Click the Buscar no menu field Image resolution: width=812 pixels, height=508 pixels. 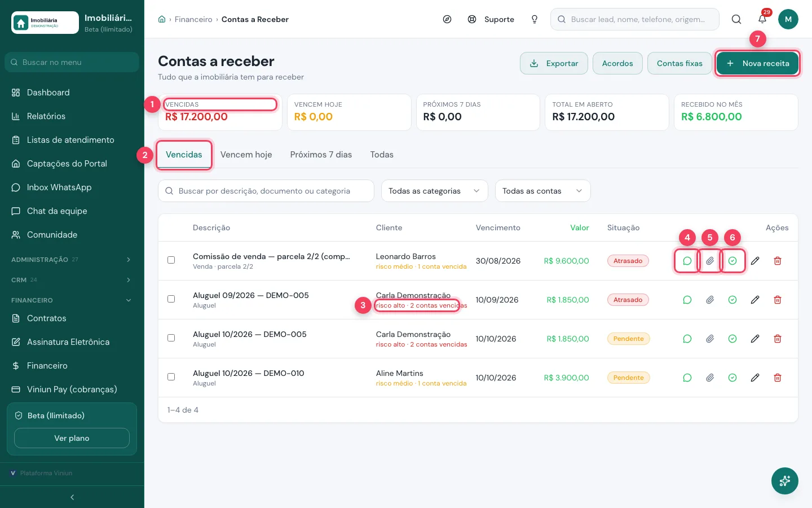coord(72,62)
